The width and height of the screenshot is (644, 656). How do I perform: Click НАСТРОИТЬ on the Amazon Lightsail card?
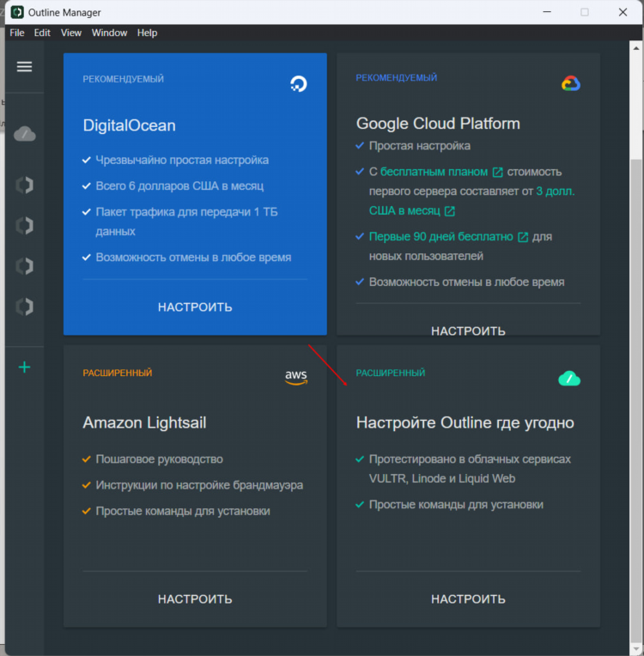(195, 599)
